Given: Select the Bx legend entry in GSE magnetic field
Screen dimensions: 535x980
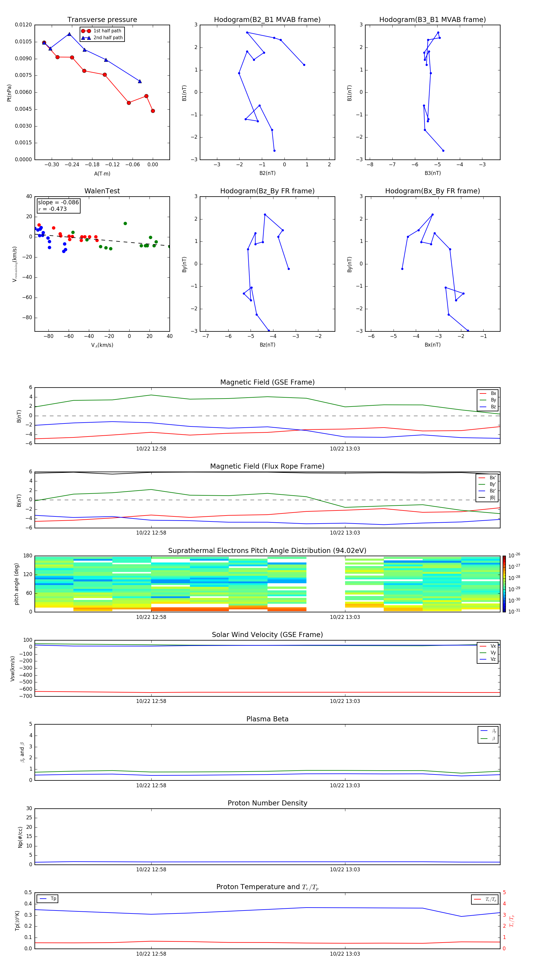Looking at the screenshot, I should pyautogui.click(x=488, y=393).
